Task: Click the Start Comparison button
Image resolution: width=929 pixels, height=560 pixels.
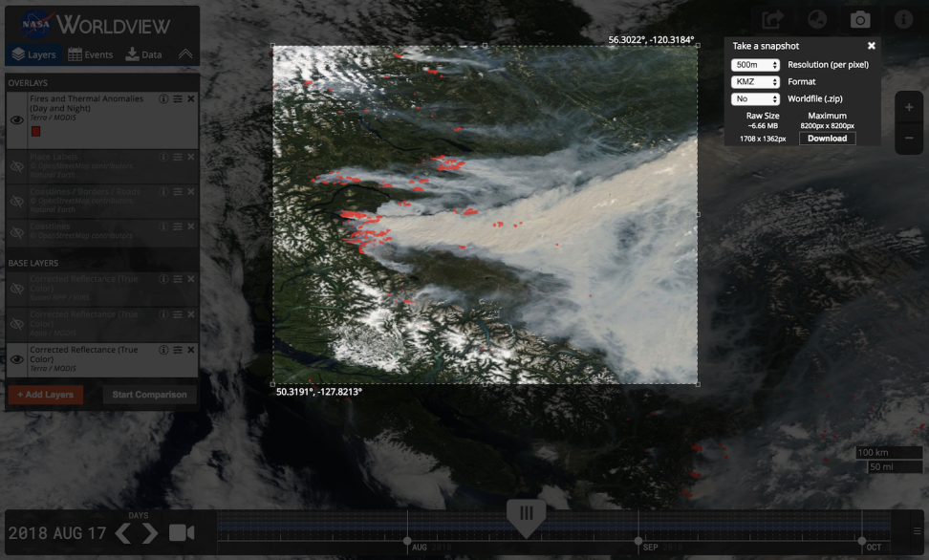Action: (x=149, y=395)
